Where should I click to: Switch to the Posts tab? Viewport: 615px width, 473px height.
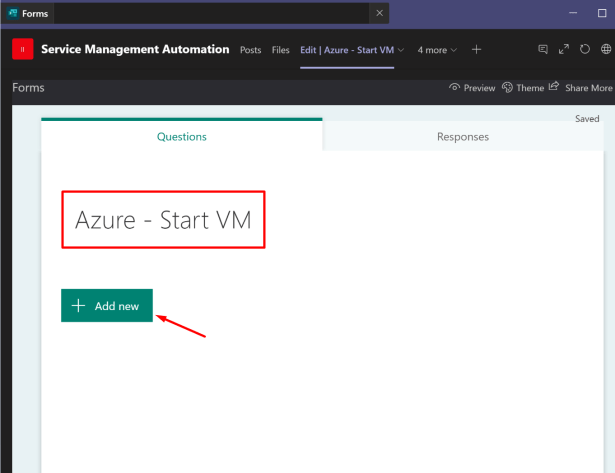click(251, 49)
